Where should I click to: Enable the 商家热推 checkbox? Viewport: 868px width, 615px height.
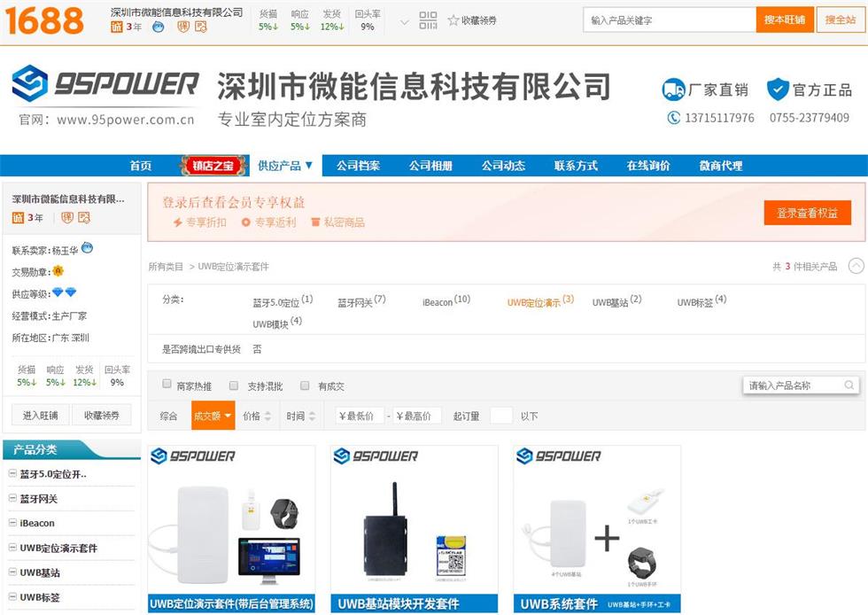167,384
